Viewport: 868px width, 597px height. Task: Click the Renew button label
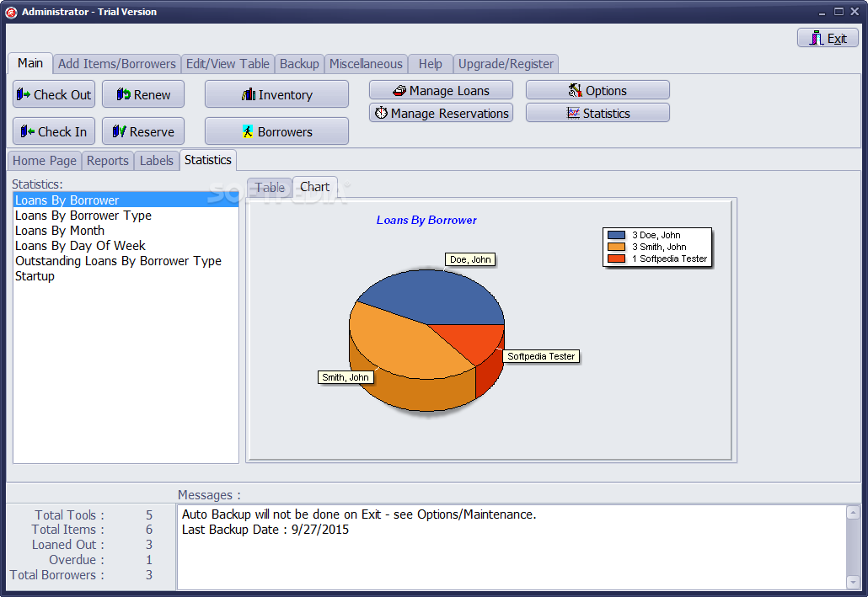152,94
